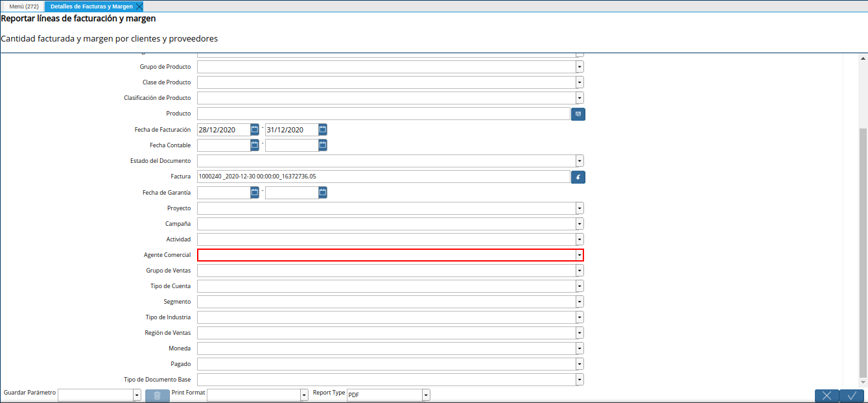The height and width of the screenshot is (403, 868).
Task: Click the Estado del Documento label
Action: point(161,161)
